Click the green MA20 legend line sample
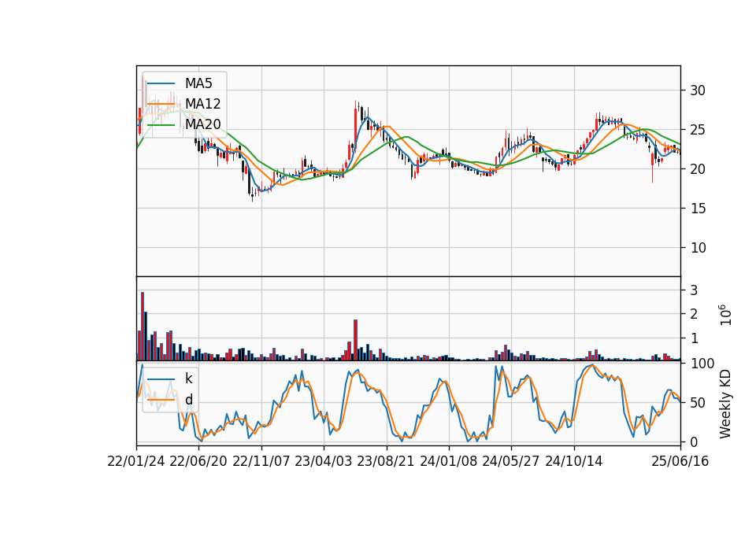Screen dimensions: 756x543 tap(161, 124)
